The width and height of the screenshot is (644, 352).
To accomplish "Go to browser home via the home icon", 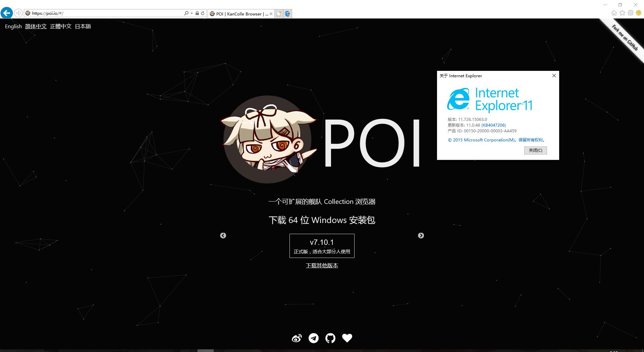I will 614,13.
